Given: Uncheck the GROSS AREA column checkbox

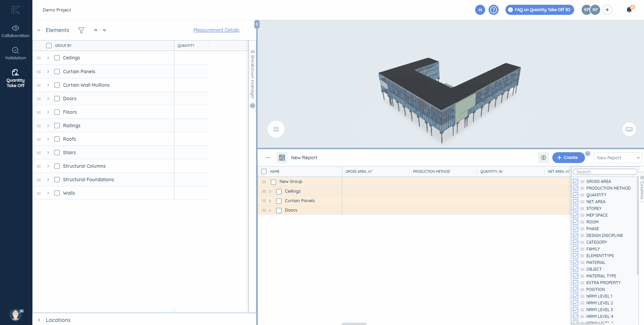Looking at the screenshot, I should (576, 182).
